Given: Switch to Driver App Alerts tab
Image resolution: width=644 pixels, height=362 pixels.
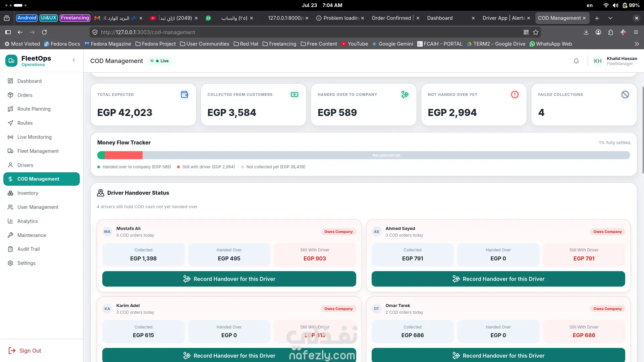Looking at the screenshot, I should coord(506,18).
